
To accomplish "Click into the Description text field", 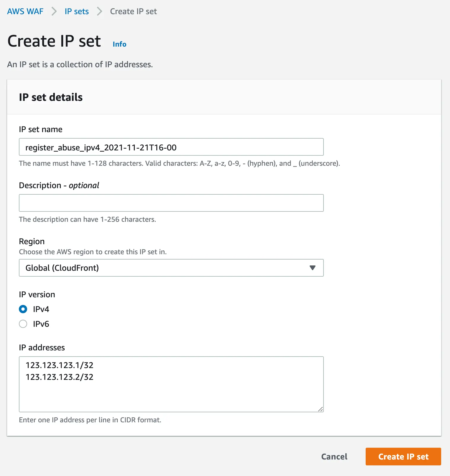I will [x=171, y=203].
